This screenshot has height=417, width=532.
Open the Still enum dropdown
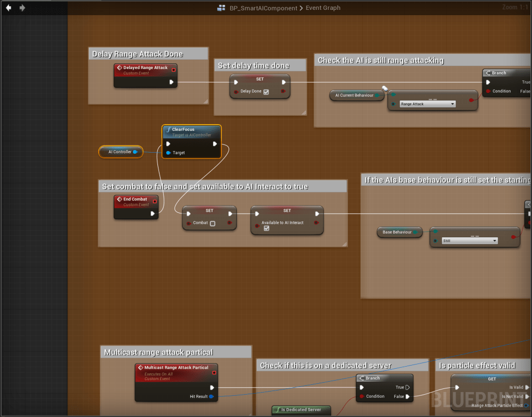[x=470, y=240]
